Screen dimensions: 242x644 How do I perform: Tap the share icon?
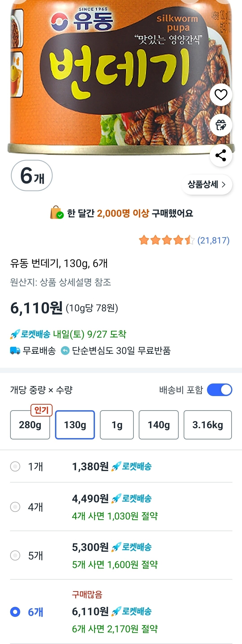pyautogui.click(x=221, y=155)
